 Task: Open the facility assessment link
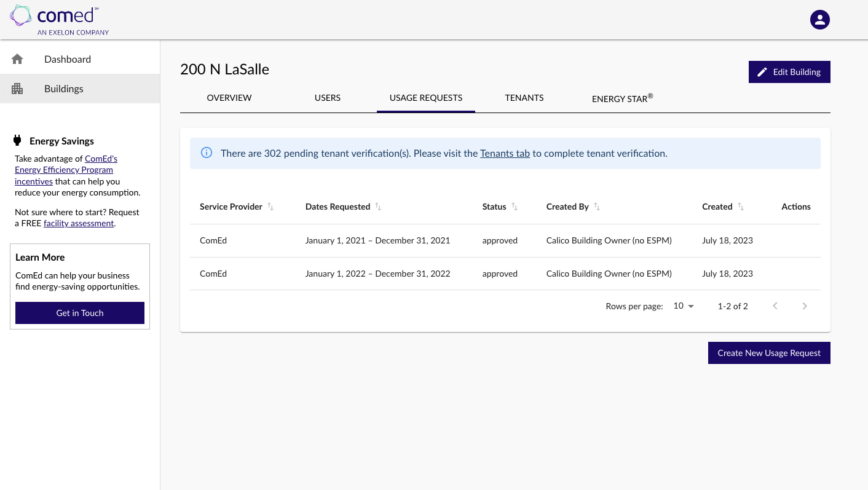click(79, 223)
